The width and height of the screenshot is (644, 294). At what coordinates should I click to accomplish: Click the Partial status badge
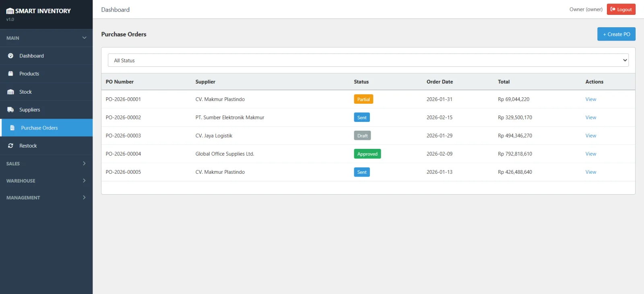tap(363, 99)
